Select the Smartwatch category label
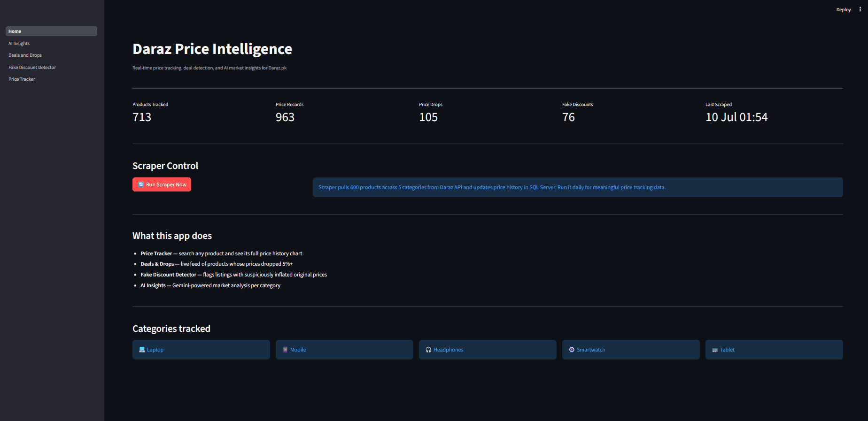Viewport: 868px width, 421px height. pyautogui.click(x=591, y=350)
